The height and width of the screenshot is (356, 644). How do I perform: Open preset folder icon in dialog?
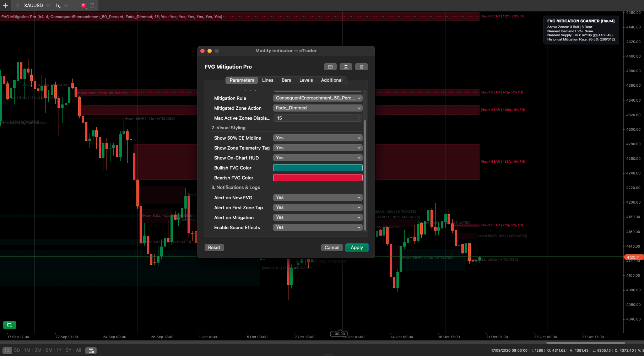[x=330, y=67]
